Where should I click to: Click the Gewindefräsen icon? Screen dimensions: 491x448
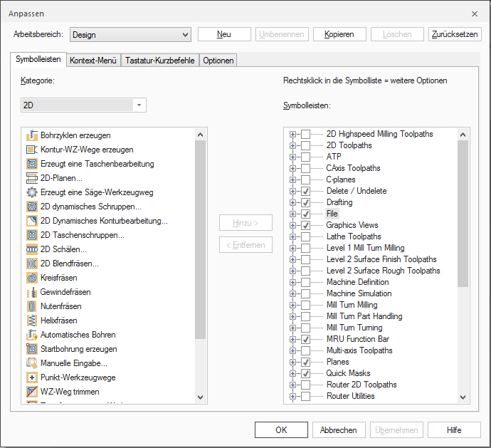point(32,292)
